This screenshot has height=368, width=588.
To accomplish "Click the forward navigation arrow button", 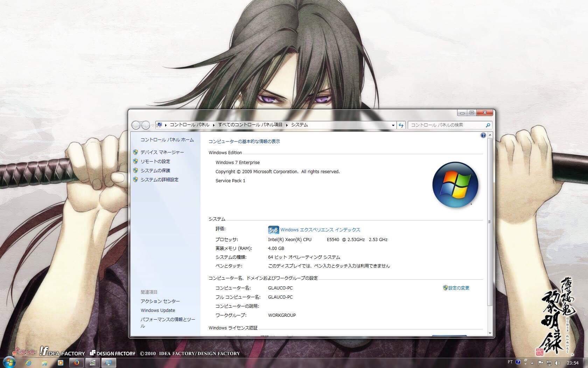I will pyautogui.click(x=146, y=125).
